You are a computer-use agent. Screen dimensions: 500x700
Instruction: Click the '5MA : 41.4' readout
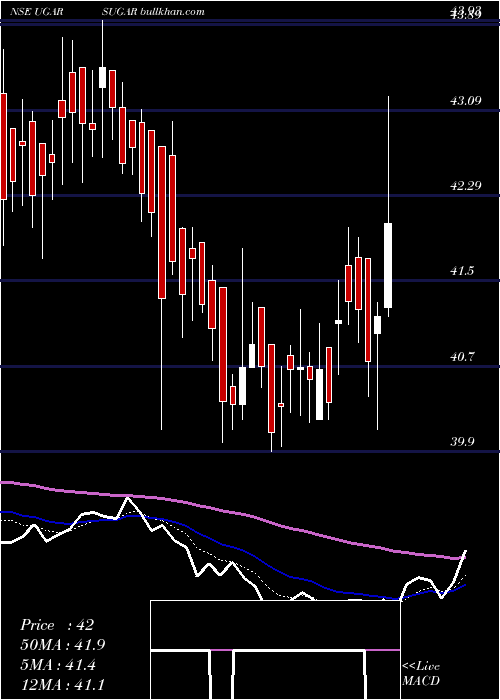58,665
